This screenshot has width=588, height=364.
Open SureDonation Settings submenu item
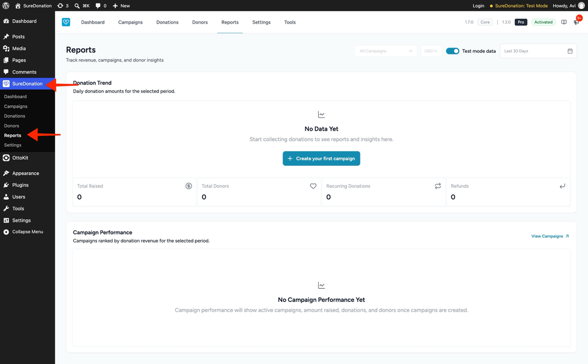point(13,145)
